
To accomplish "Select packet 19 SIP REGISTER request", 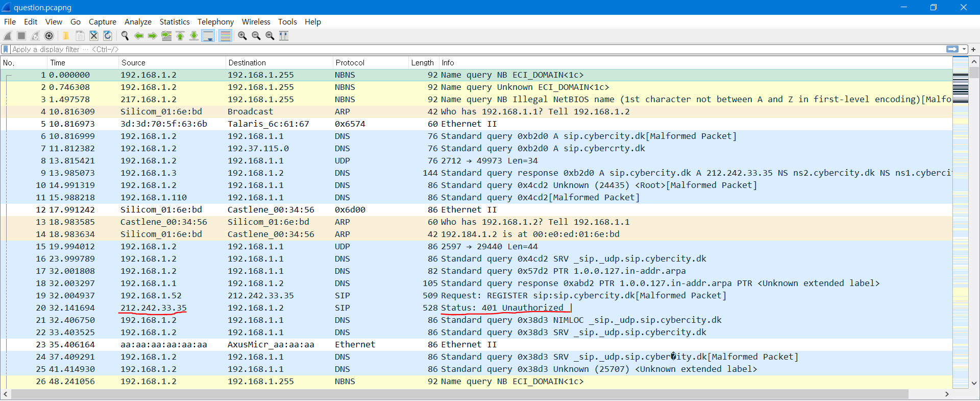I will [x=477, y=296].
